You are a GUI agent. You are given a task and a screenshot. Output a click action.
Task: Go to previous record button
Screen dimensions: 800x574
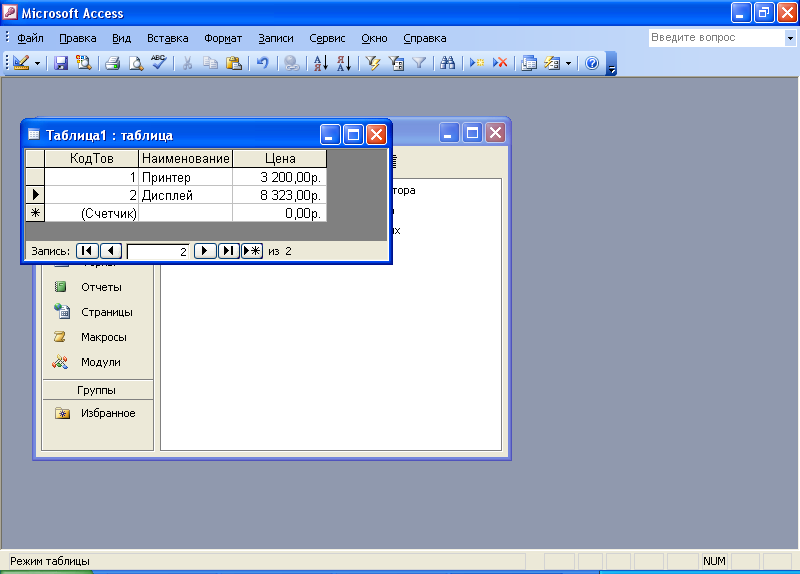click(x=111, y=251)
